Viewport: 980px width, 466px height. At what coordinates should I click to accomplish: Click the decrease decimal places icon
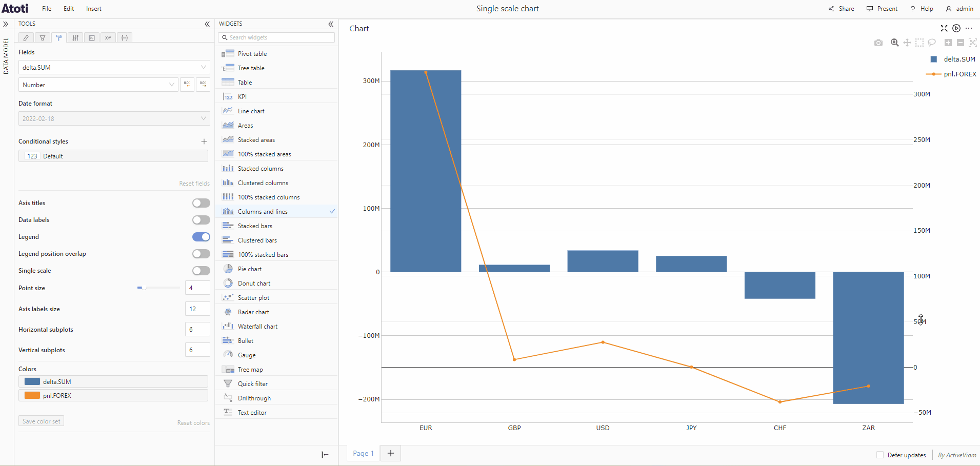(187, 85)
